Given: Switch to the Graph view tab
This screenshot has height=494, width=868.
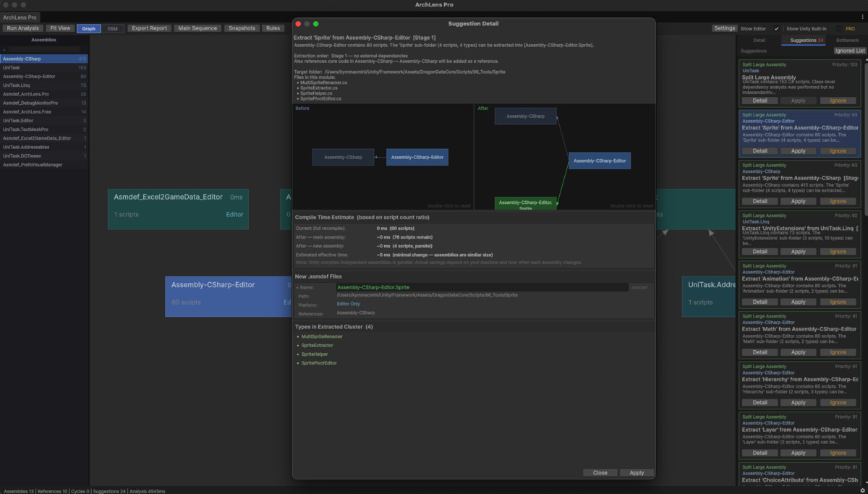Looking at the screenshot, I should point(88,28).
